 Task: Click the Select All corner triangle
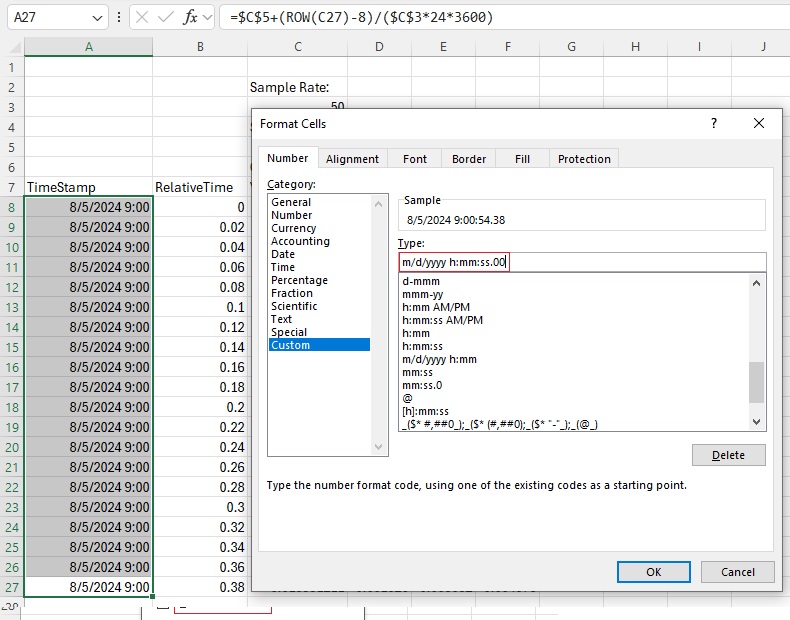coord(15,47)
